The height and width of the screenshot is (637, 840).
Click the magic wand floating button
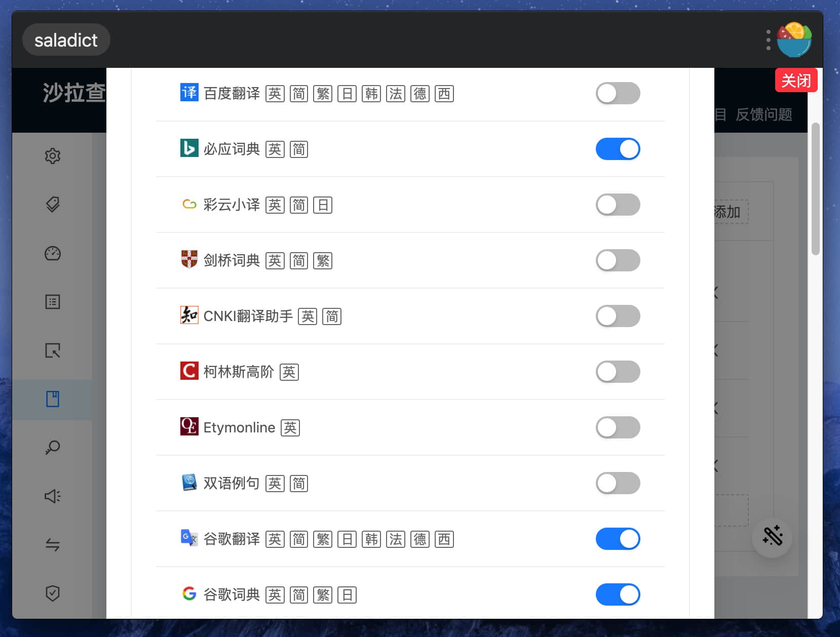point(772,537)
